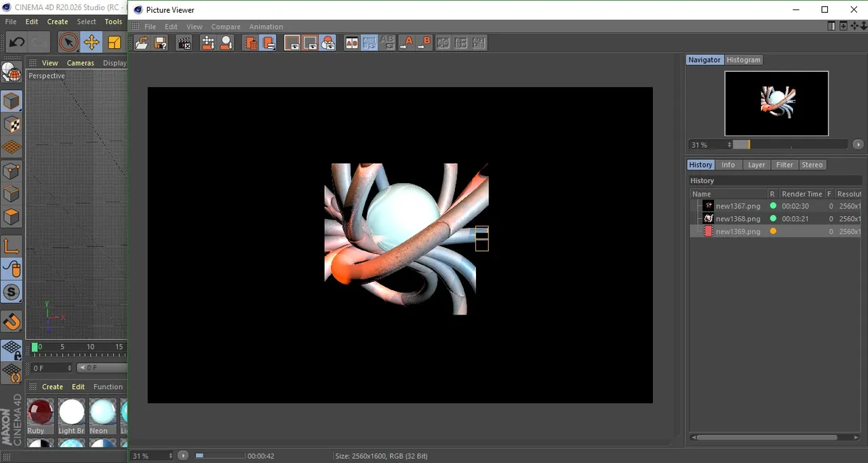
Task: Click the Set as B compare icon
Action: tap(425, 43)
